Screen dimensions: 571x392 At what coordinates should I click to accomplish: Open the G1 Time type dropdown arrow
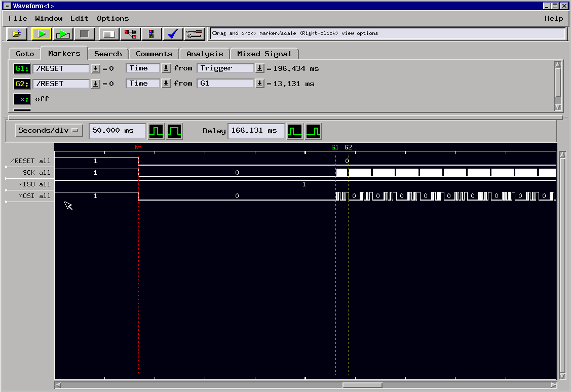166,68
